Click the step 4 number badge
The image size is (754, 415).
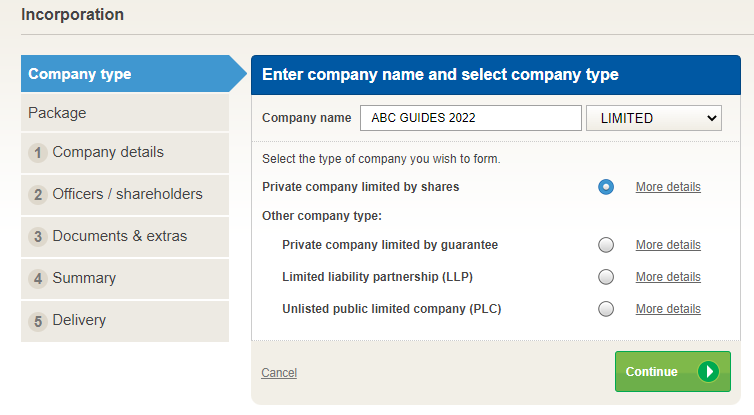[38, 279]
